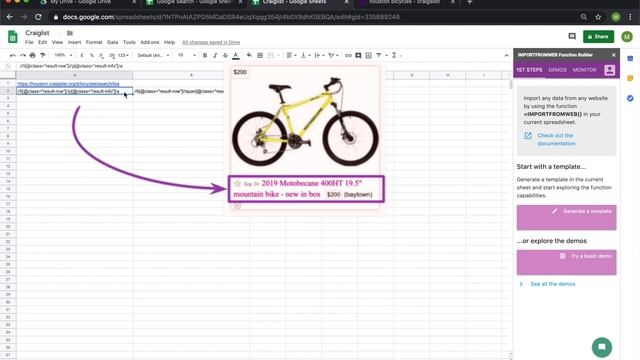Open the Sheets home icon
The width and height of the screenshot is (640, 360).
(13, 37)
